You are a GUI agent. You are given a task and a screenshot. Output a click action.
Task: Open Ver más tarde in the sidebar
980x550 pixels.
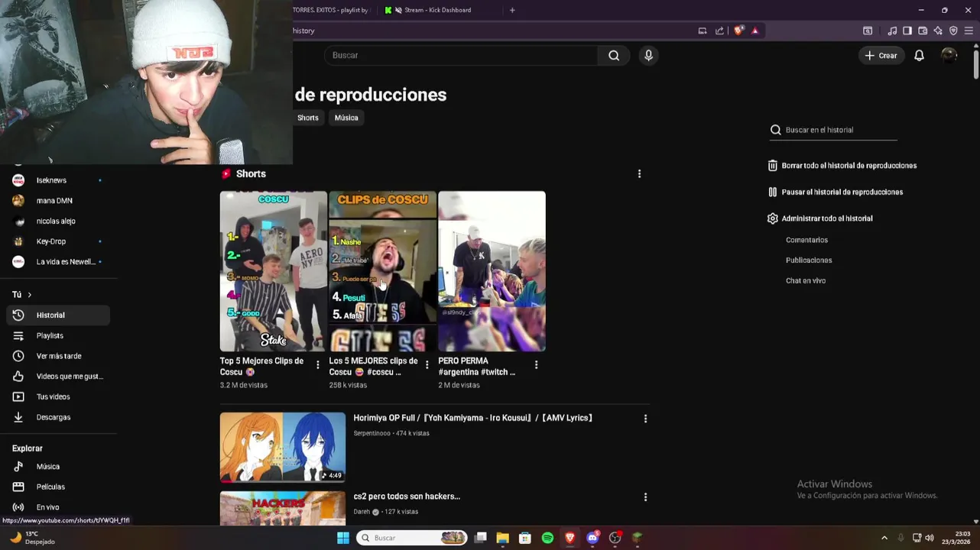[x=58, y=356]
